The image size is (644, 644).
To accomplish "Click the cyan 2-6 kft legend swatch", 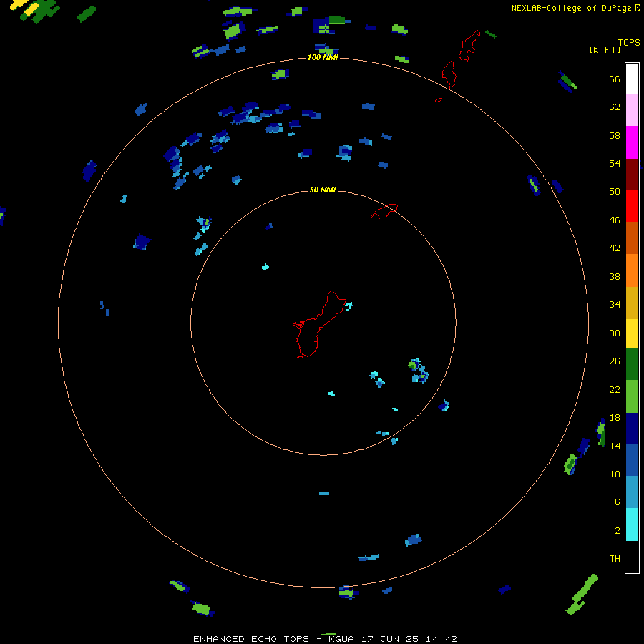I will pyautogui.click(x=632, y=525).
